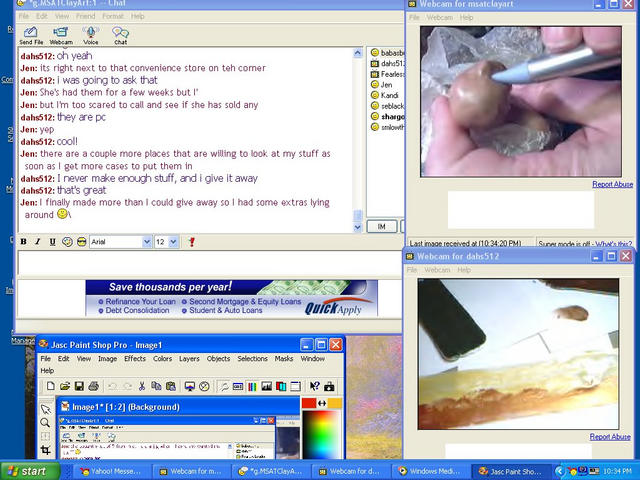This screenshot has height=480, width=640.
Task: Click Report Abuse link in dahs512 webcam
Action: click(610, 437)
